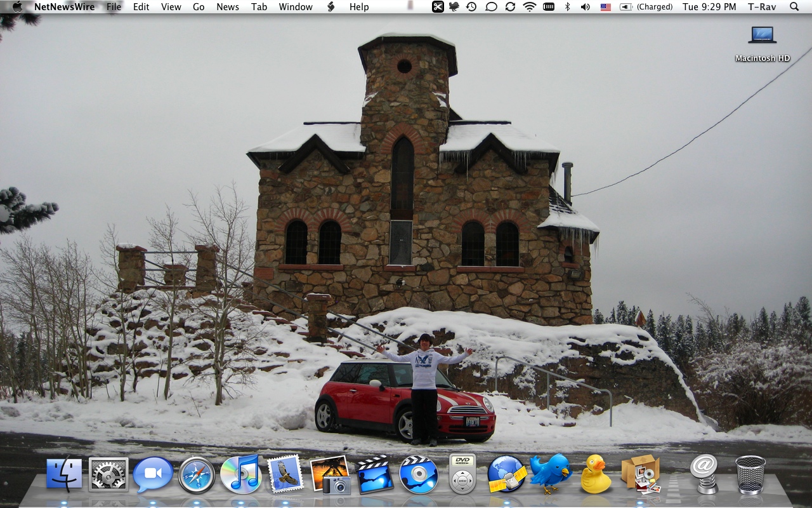This screenshot has height=508, width=812.
Task: Open Time Machine menu bar icon
Action: 471,7
